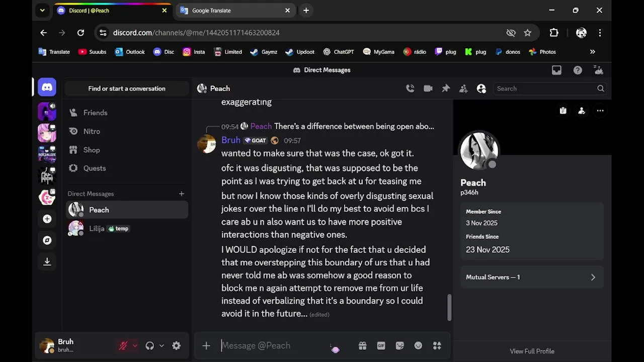Screen dimensions: 644x362
Task: Start a video call with Peach
Action: click(428, 88)
